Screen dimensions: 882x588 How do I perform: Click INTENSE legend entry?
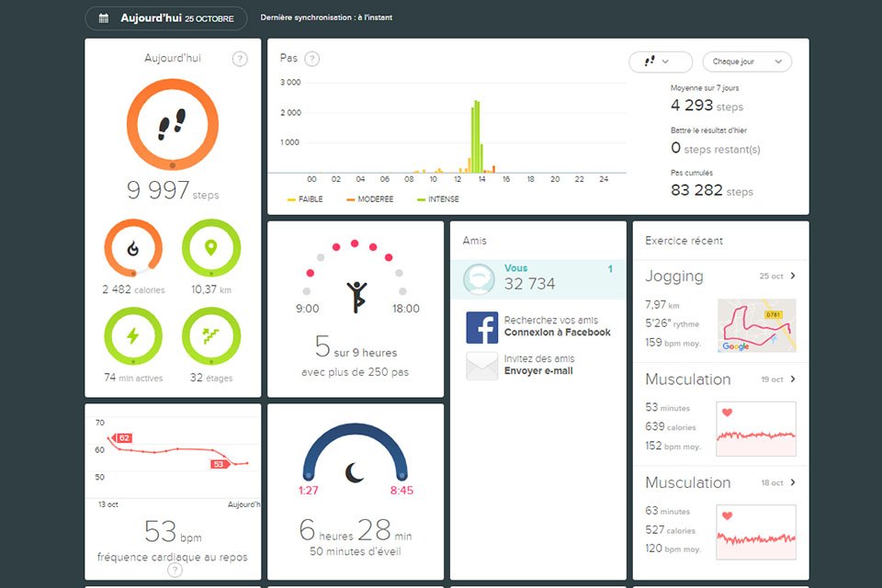pyautogui.click(x=438, y=199)
